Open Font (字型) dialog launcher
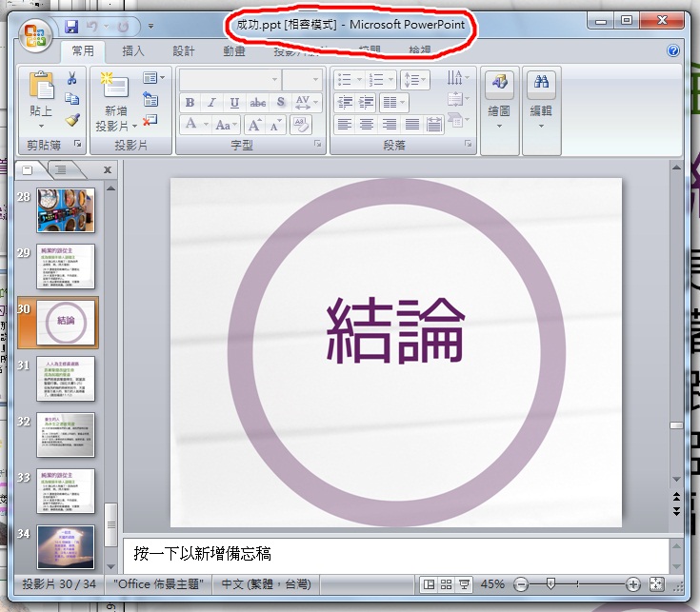Screen dimensions: 700x612 pos(317,144)
